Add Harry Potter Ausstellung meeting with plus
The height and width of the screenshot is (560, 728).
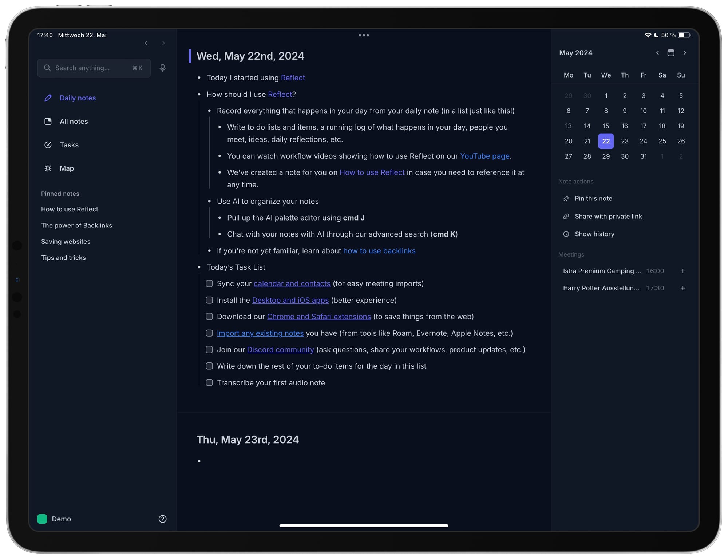(683, 288)
